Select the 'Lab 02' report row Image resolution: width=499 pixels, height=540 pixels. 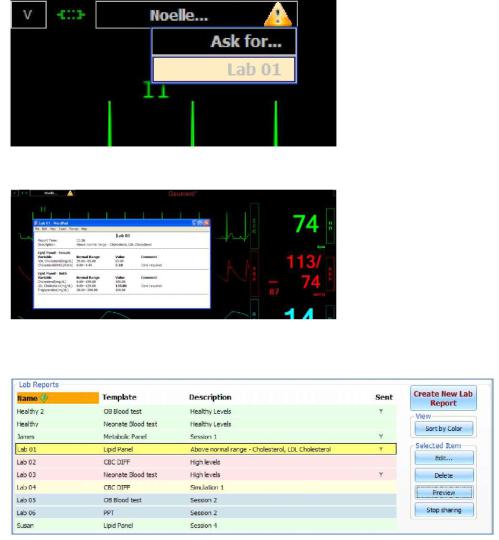coord(206,462)
